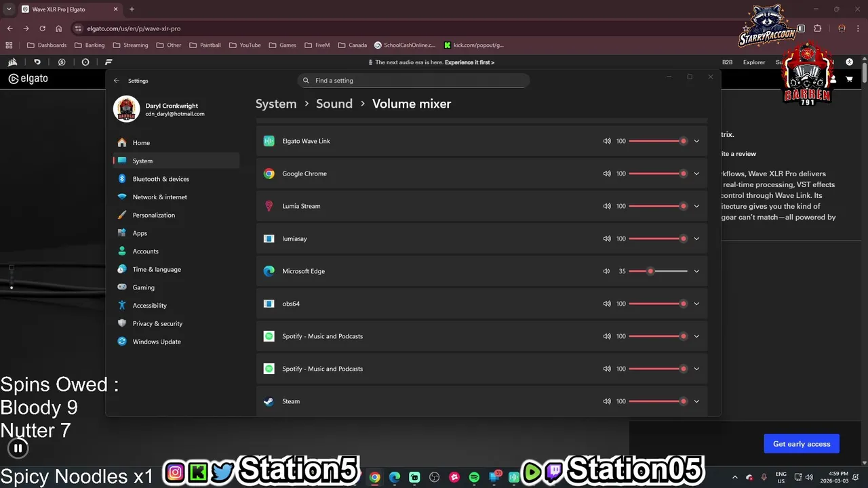This screenshot has width=868, height=488.
Task: Open Apps settings page
Action: click(x=176, y=233)
